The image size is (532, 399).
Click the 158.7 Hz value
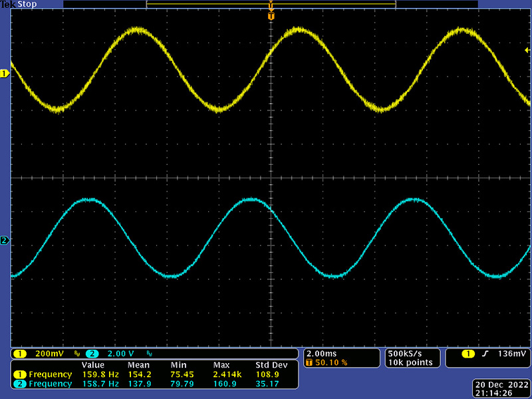(101, 384)
